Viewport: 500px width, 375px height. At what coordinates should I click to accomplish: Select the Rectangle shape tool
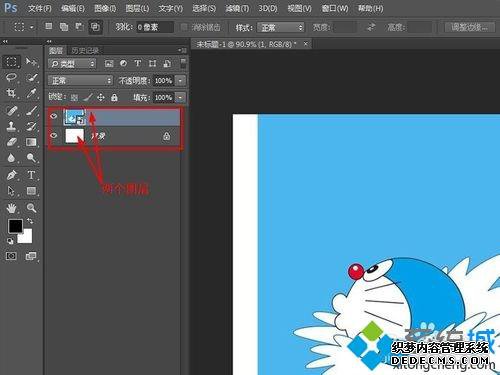coord(31,191)
